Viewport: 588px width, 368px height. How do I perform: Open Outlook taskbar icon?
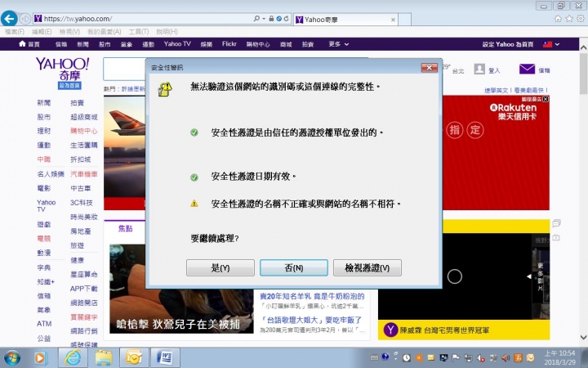134,357
